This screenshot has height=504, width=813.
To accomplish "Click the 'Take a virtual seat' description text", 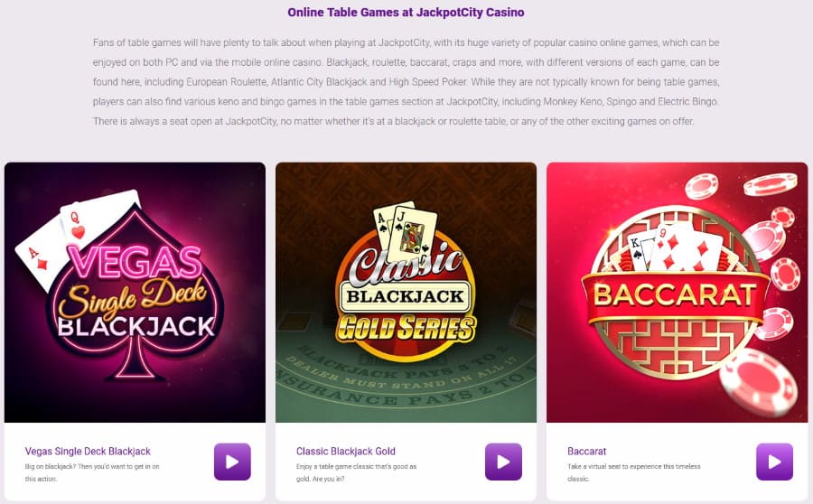I will (x=633, y=472).
